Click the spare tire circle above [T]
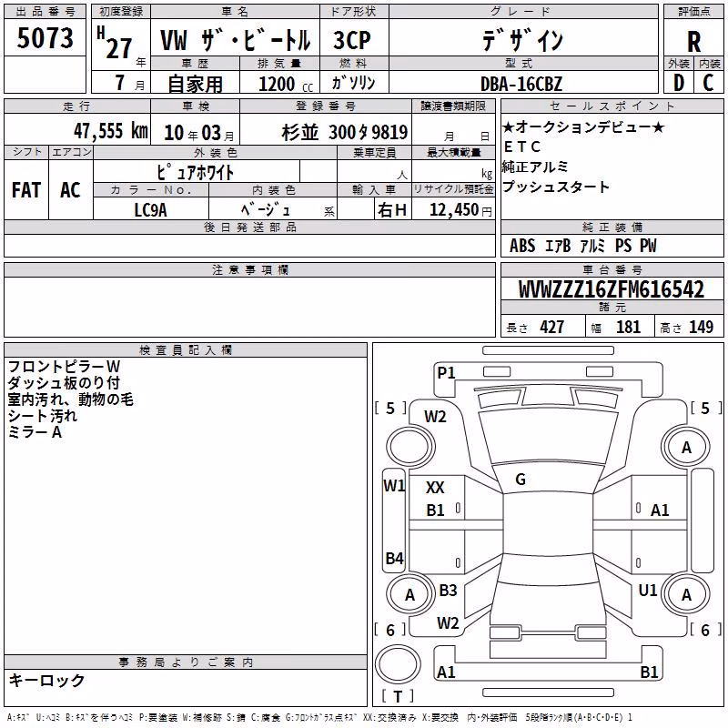This screenshot has height=728, width=728. [398, 663]
